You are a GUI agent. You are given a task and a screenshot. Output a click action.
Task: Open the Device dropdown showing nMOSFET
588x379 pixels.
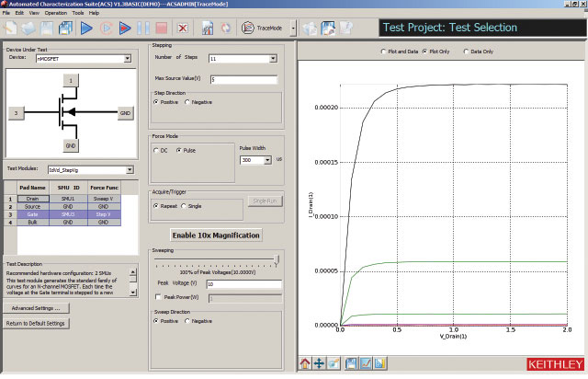tap(128, 59)
